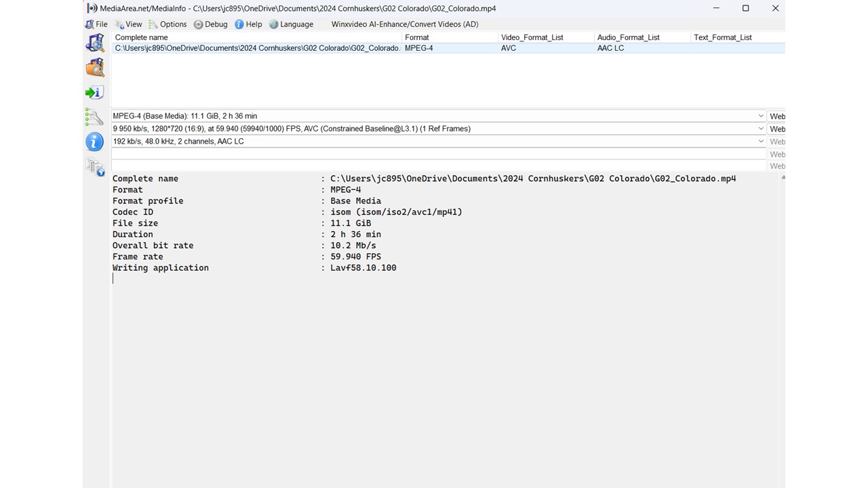
Task: Click the Export sidebar icon with green arrow
Action: [94, 92]
